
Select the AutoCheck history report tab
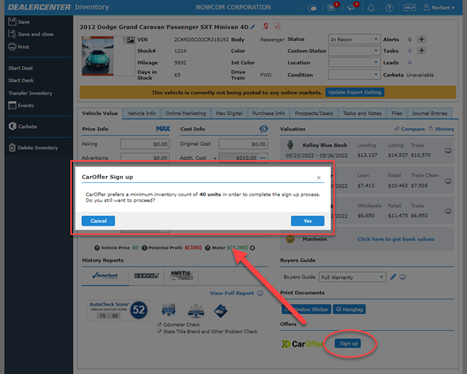click(105, 276)
